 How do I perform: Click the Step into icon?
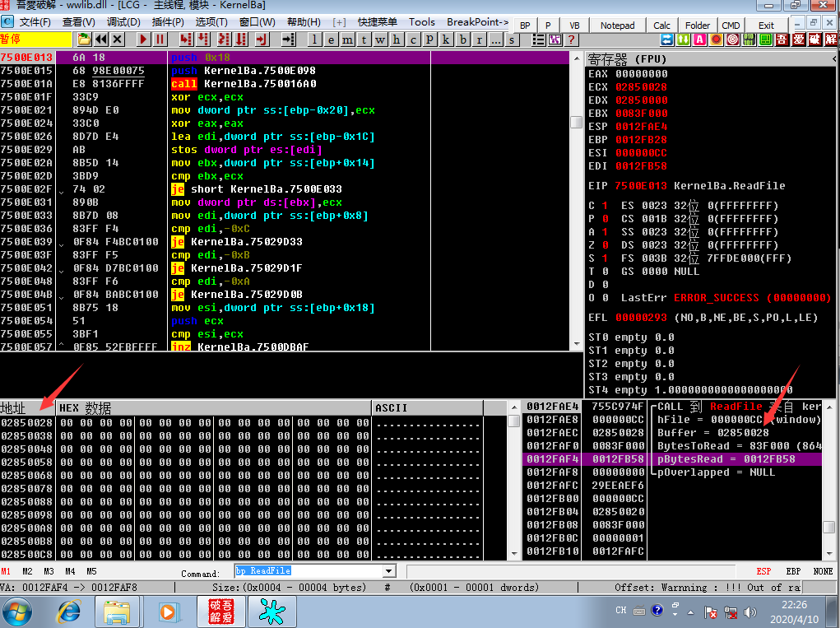pyautogui.click(x=185, y=40)
